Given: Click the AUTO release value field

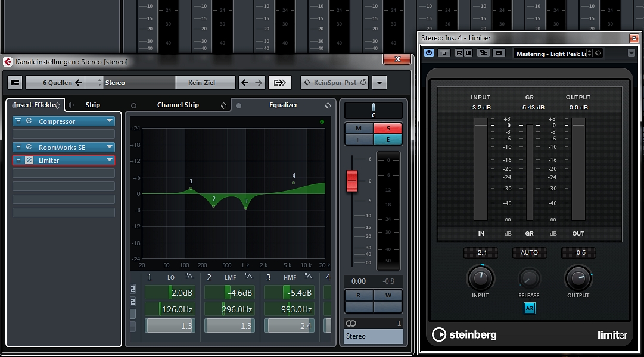Looking at the screenshot, I should pos(529,253).
